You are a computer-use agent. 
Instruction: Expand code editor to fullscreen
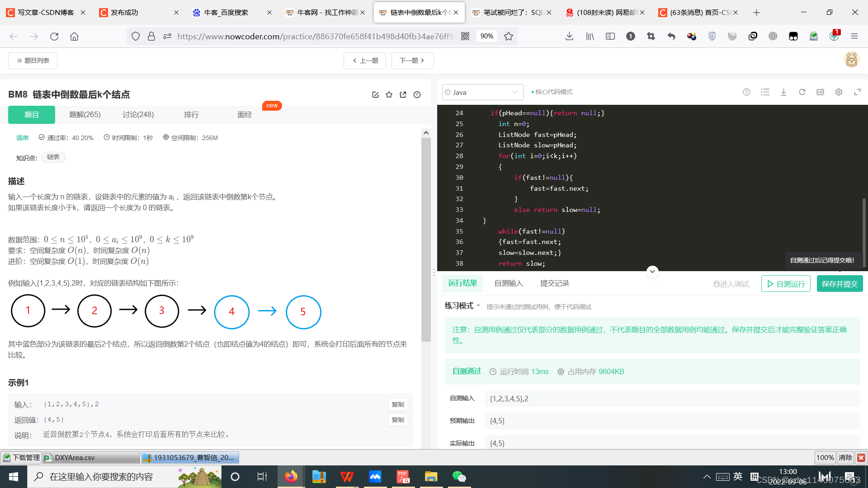click(857, 92)
